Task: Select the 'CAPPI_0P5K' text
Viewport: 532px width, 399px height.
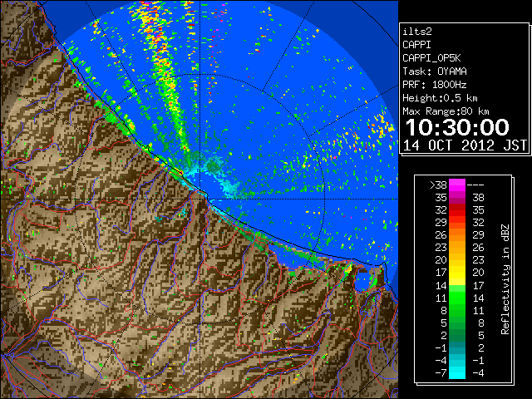Action: point(431,58)
